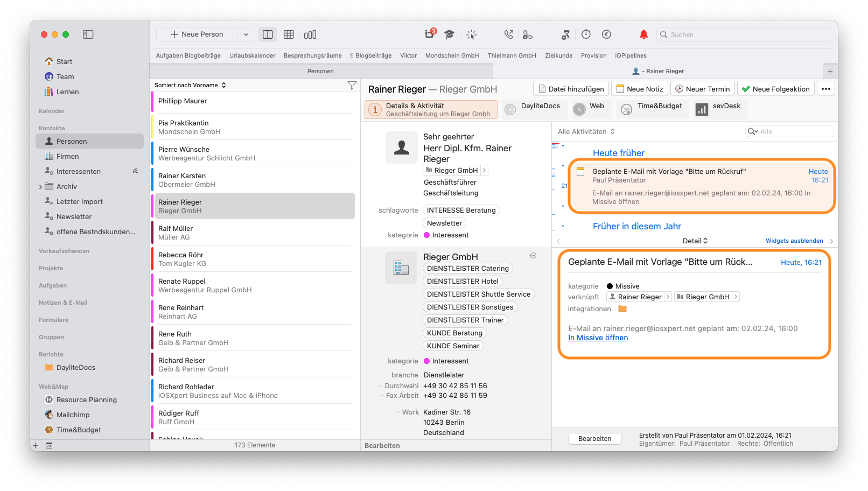
Task: Click the add item plus at sidebar bottom
Action: tap(36, 445)
